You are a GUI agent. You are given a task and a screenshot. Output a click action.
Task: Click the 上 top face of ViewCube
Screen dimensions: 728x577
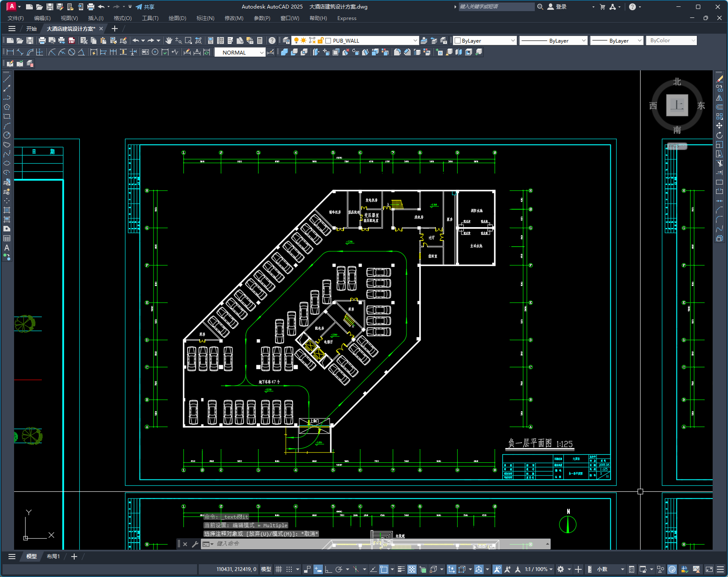(x=677, y=105)
